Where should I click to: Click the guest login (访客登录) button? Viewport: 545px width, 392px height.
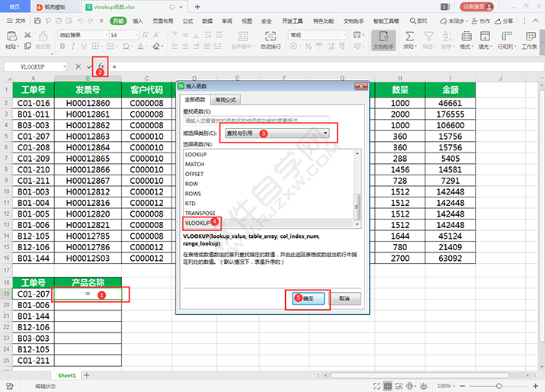(476, 7)
